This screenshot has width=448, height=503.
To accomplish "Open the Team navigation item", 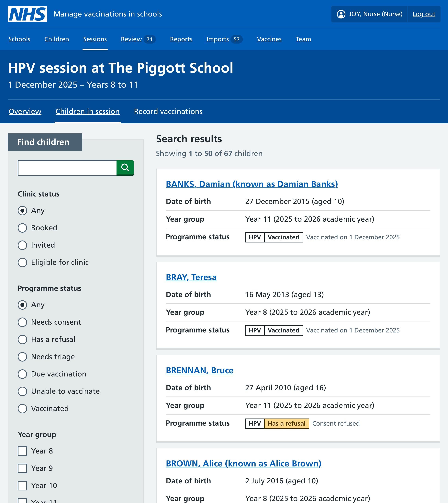I will tap(303, 39).
